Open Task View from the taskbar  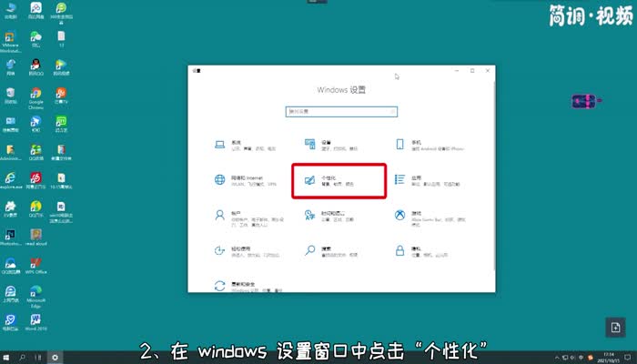click(38, 358)
